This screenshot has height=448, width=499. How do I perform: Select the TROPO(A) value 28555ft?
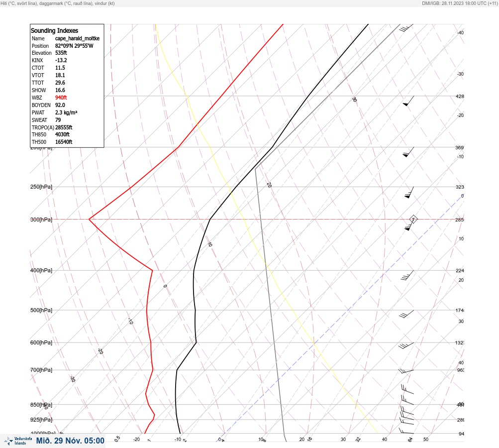point(64,127)
